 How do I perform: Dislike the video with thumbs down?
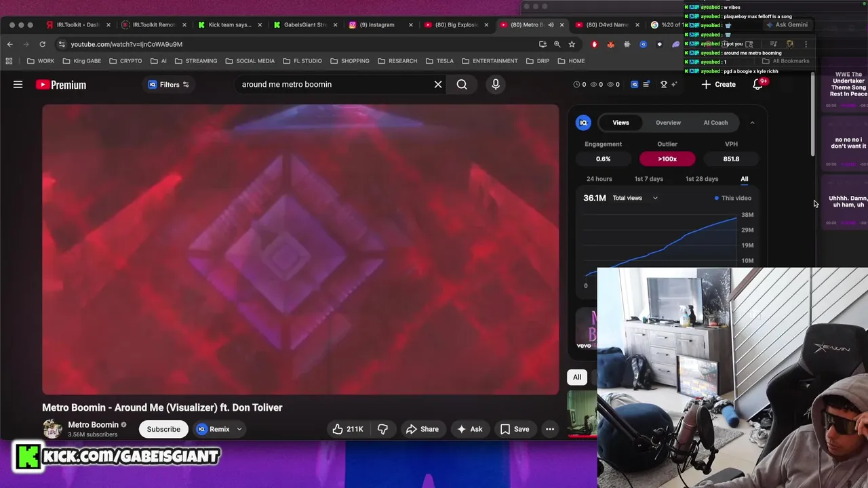[382, 429]
